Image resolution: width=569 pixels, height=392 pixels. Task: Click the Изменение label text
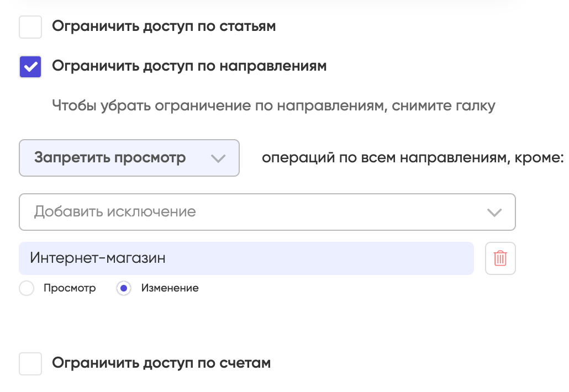click(x=170, y=288)
